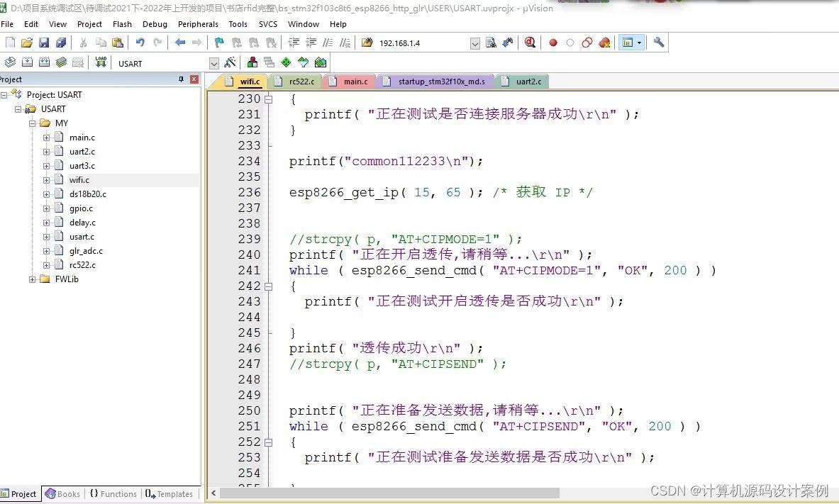The width and height of the screenshot is (839, 504).
Task: Open Find in Files with the magnifier icon
Action: pyautogui.click(x=490, y=43)
